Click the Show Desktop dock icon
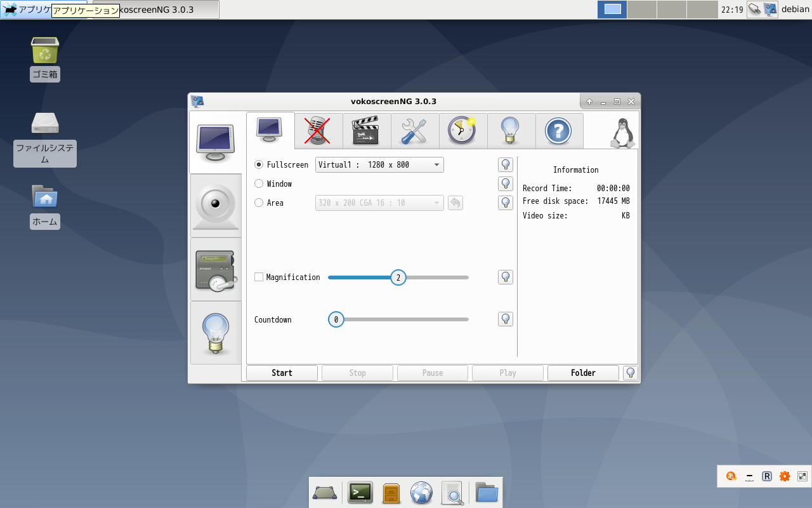Screen dimensions: 812x508 click(325, 493)
